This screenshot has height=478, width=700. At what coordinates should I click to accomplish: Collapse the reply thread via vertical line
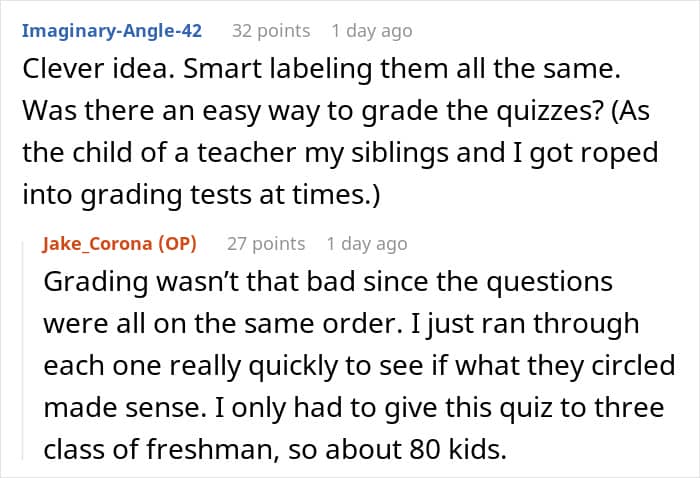tap(23, 350)
